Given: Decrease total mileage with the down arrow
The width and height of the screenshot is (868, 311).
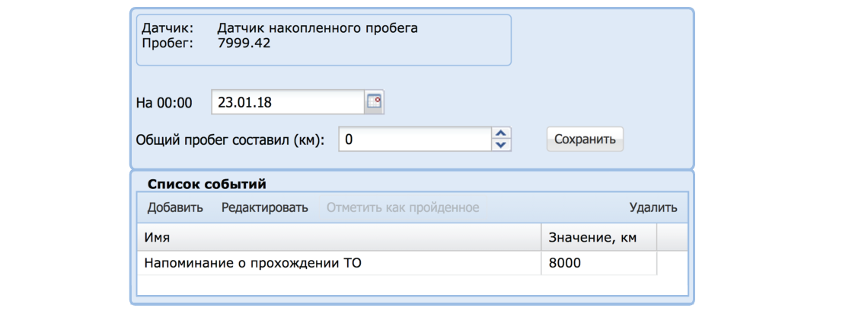Looking at the screenshot, I should [500, 145].
